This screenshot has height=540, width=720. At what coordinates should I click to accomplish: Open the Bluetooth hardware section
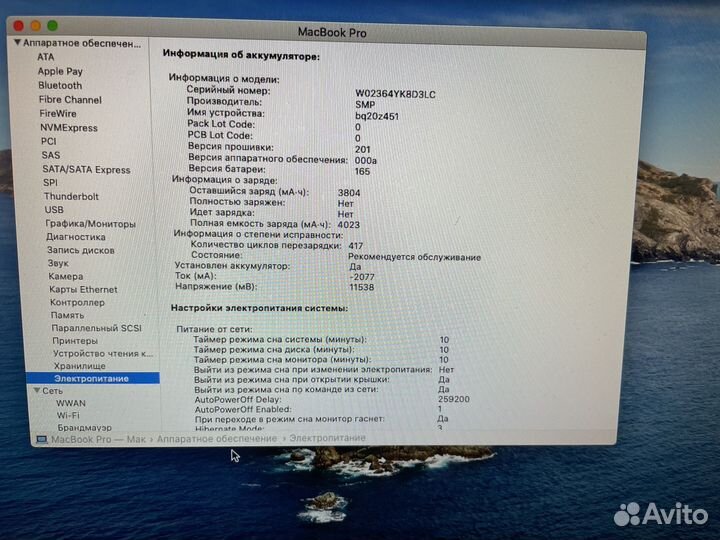pyautogui.click(x=60, y=85)
